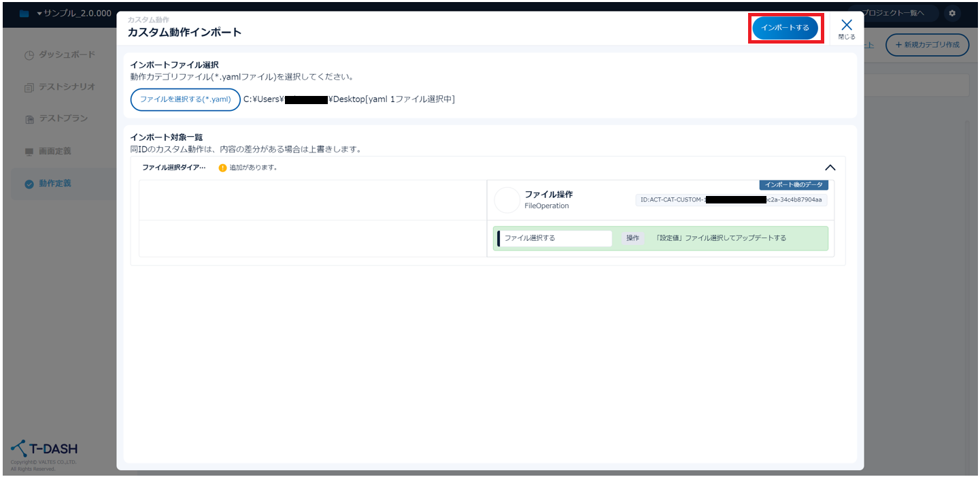The width and height of the screenshot is (980, 477).
Task: Select 動作定義 in the sidebar menu
Action: pos(54,184)
